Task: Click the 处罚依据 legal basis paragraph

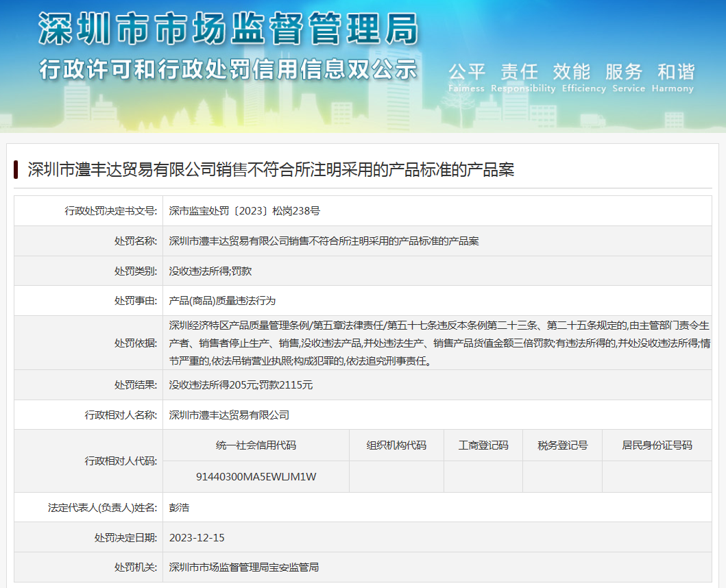Action: (x=439, y=343)
